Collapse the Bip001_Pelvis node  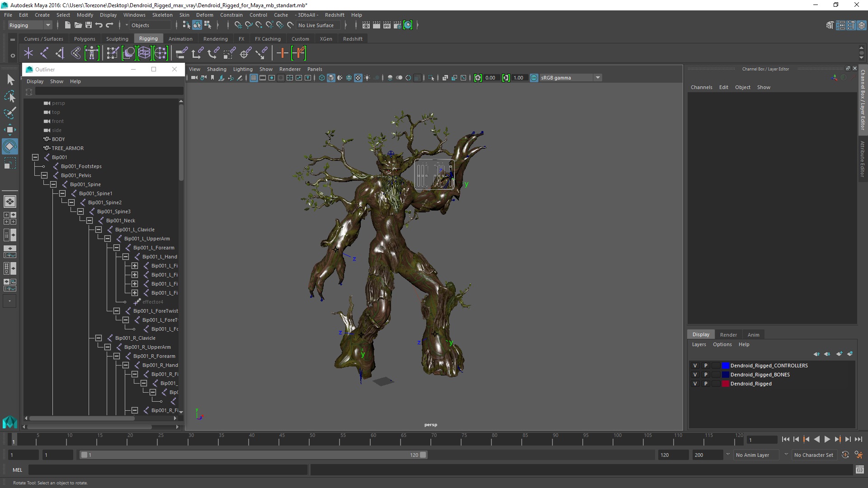pyautogui.click(x=44, y=175)
